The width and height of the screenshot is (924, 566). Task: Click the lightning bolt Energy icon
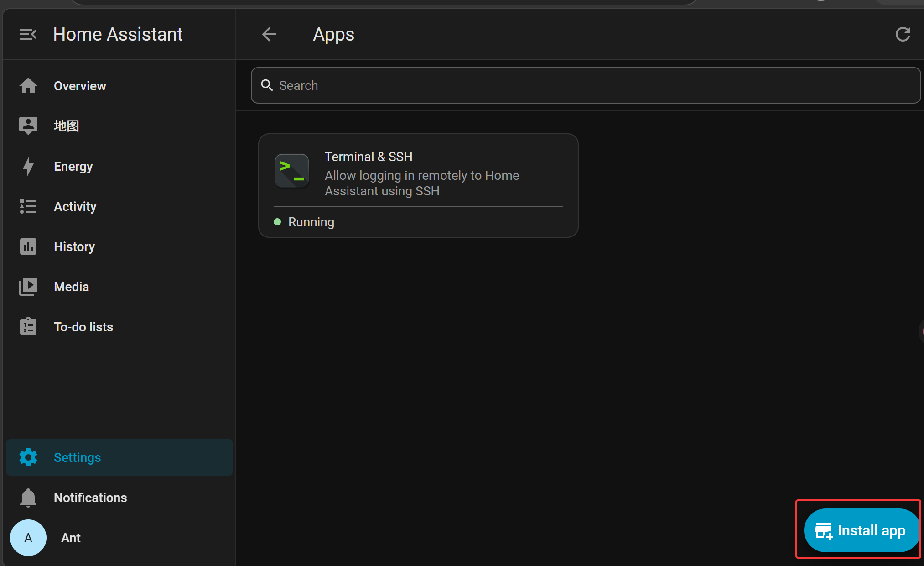pyautogui.click(x=28, y=166)
